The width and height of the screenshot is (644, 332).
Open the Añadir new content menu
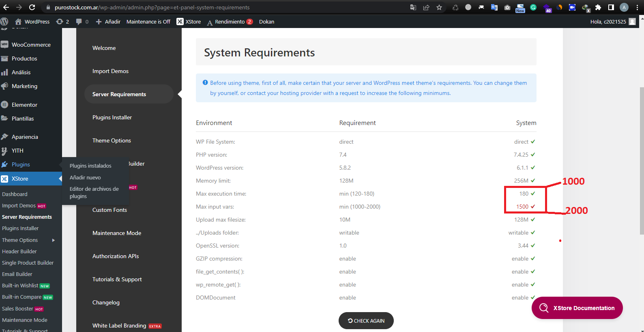(x=108, y=22)
